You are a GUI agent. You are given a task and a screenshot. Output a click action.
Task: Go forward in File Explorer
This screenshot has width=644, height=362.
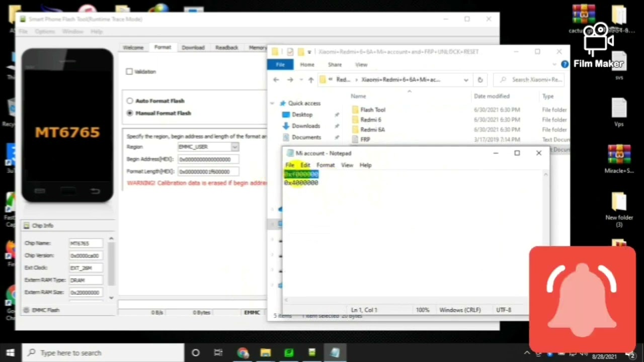[290, 79]
